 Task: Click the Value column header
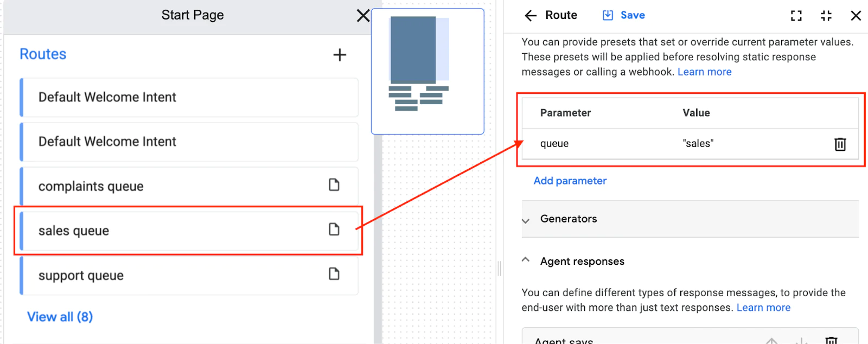pyautogui.click(x=696, y=113)
